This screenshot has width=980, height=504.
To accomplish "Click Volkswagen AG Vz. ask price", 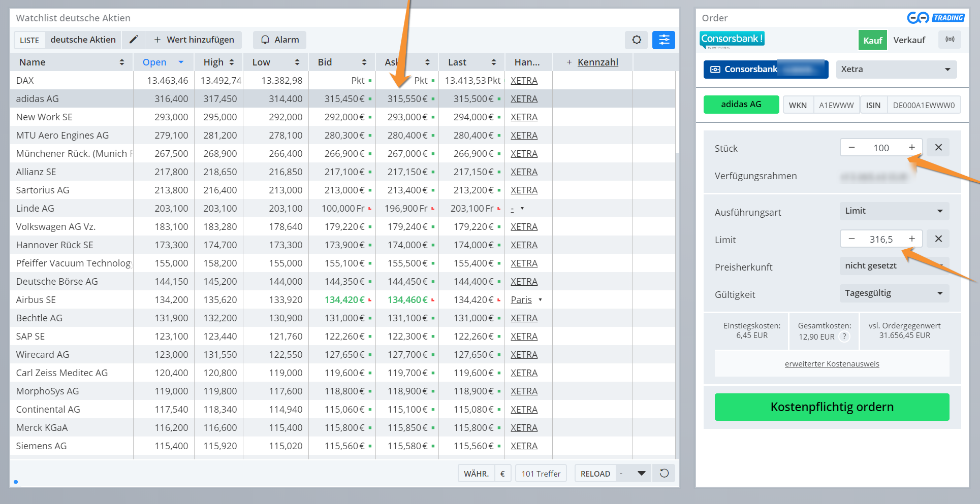I will 407,226.
